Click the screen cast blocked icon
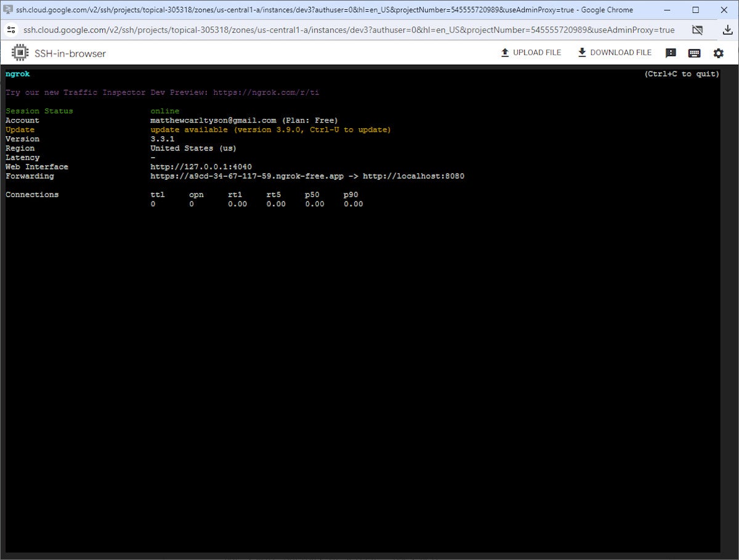Screen dimensions: 739x560 coord(697,30)
